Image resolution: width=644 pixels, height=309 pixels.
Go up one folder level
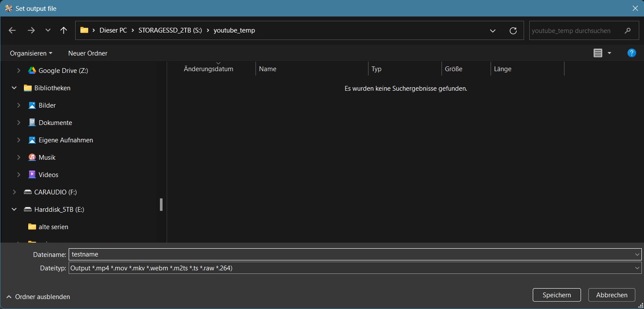pyautogui.click(x=63, y=30)
